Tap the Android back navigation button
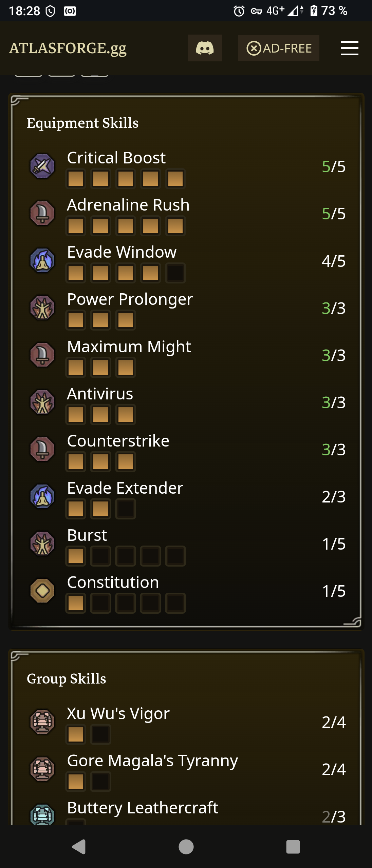The width and height of the screenshot is (372, 868). (x=79, y=847)
